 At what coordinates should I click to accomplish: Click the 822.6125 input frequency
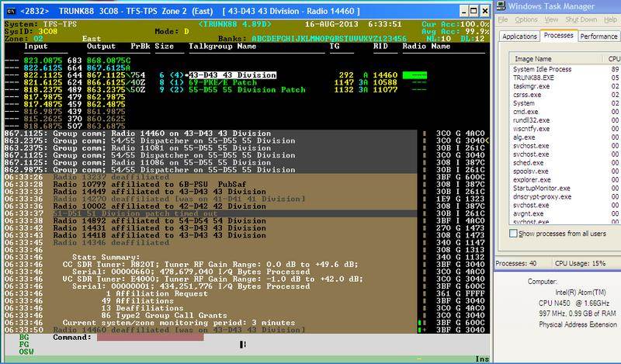(43, 68)
